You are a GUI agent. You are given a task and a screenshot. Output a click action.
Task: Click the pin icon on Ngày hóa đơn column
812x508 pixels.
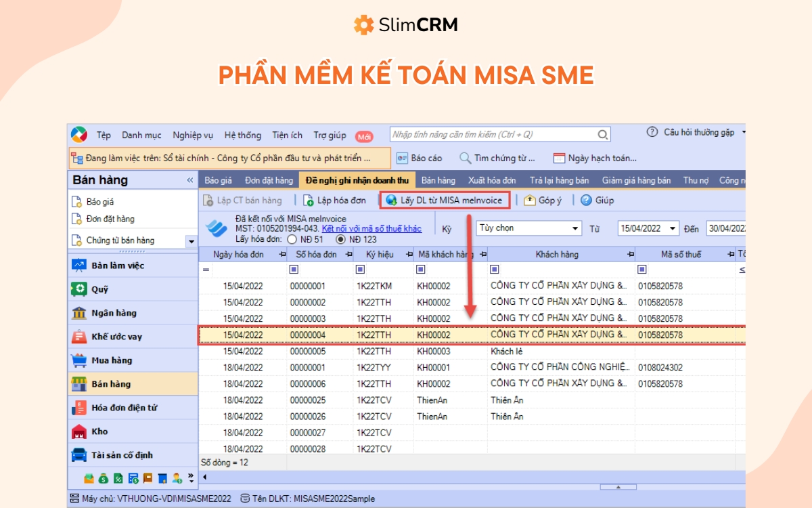(x=282, y=254)
